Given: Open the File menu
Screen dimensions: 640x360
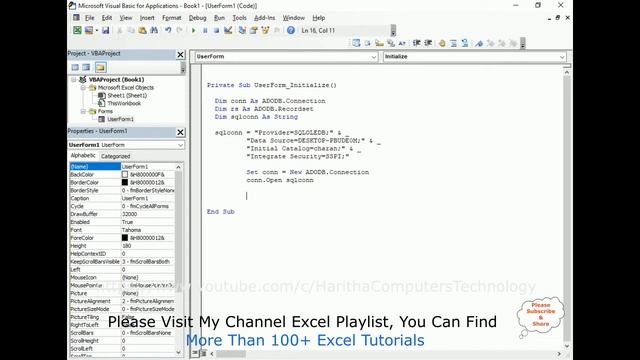Looking at the screenshot, I should point(89,18).
